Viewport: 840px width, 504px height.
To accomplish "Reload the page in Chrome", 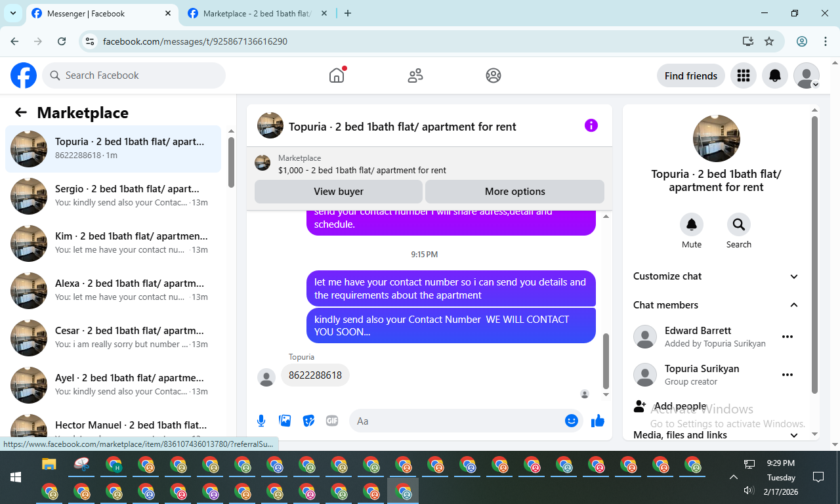I will click(62, 41).
